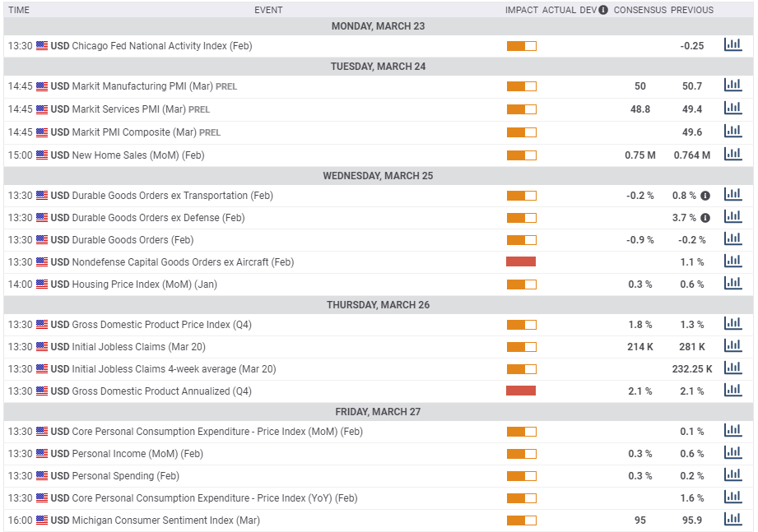Click the EVENT column header
The width and height of the screenshot is (758, 532).
[268, 10]
